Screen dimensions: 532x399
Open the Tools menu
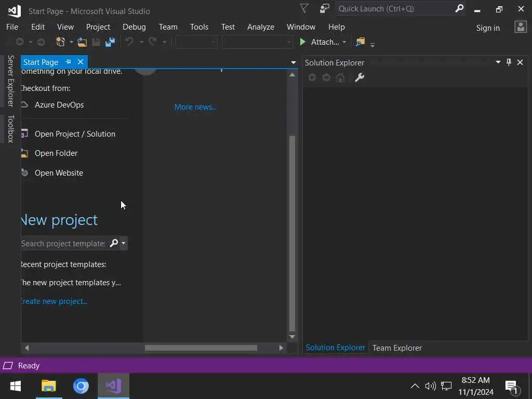tap(199, 27)
